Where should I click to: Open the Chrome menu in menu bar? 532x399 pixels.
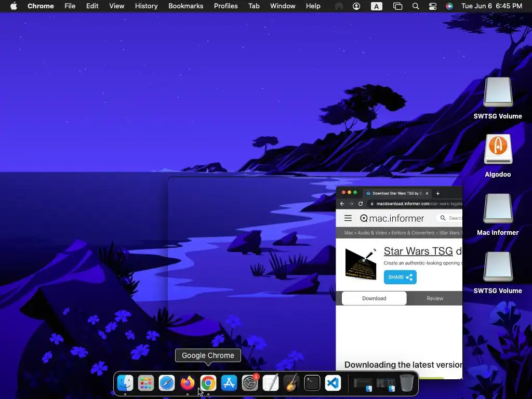[x=41, y=6]
